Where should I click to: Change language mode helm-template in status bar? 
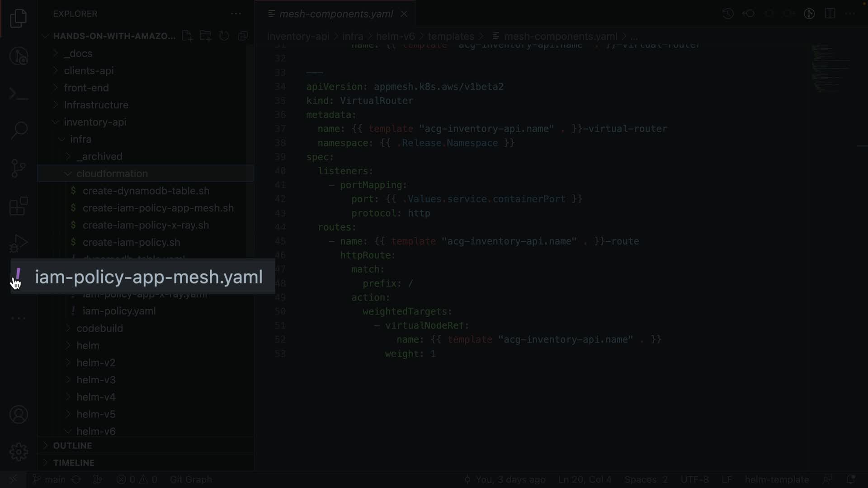777,479
